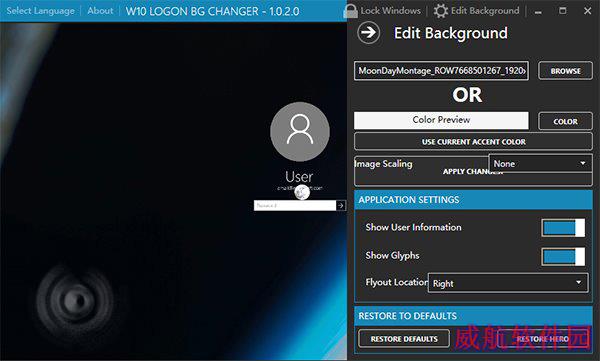Screen dimensions: 600x361
Task: Open the Edit Background menu item
Action: click(x=485, y=11)
